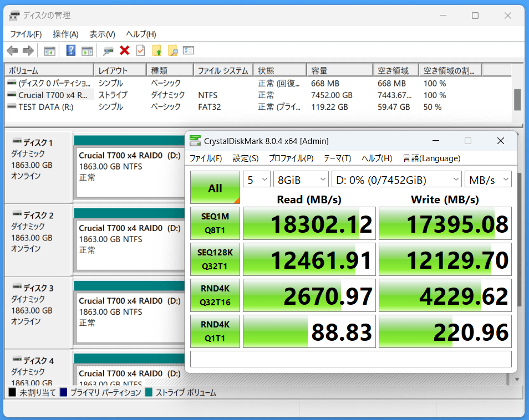Image resolution: width=529 pixels, height=420 pixels.
Task: Open the test size dropdown showing 8GiB
Action: (301, 180)
